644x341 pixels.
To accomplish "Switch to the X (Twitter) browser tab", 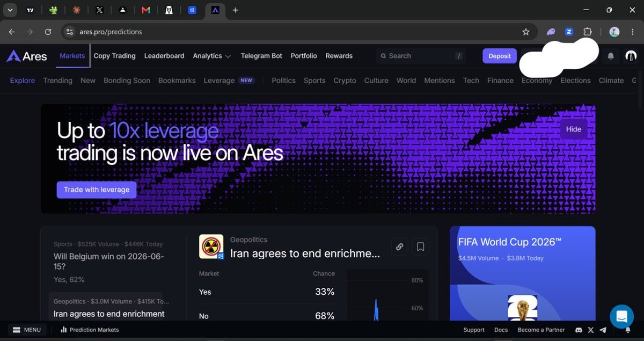I will point(99,10).
